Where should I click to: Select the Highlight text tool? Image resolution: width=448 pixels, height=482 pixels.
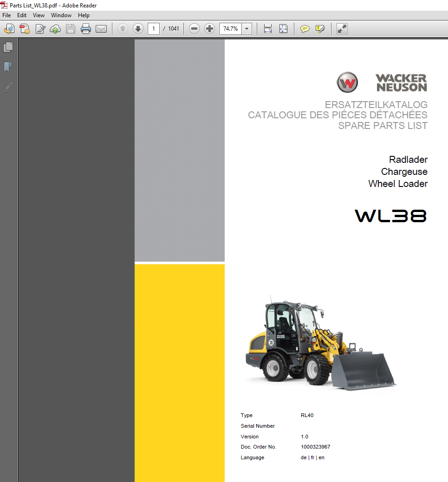[320, 28]
